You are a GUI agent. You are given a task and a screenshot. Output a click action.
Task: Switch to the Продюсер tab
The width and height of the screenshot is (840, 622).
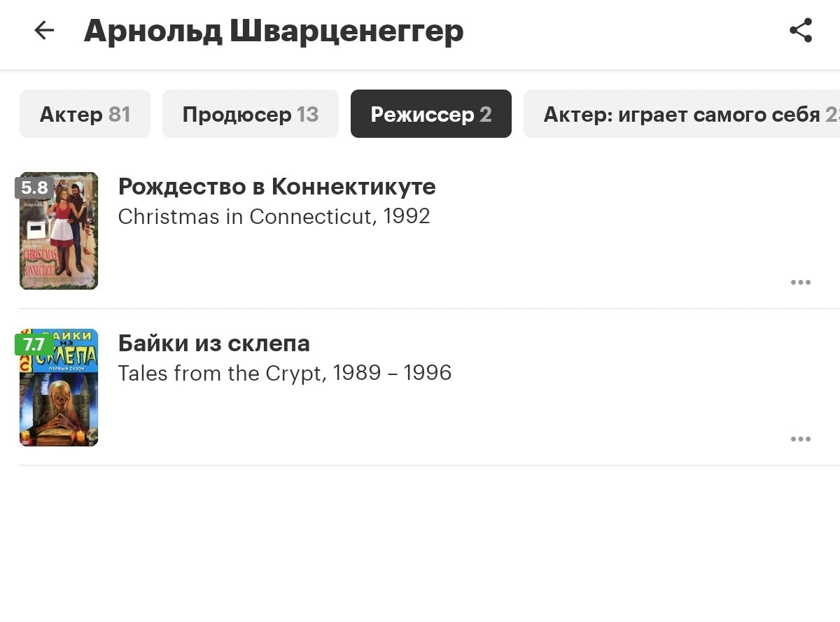pos(251,114)
